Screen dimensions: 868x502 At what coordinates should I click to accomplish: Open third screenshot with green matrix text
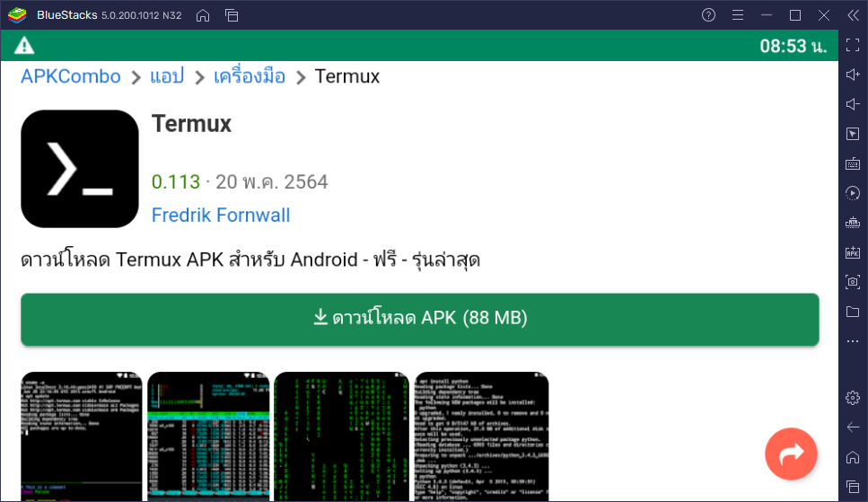pos(342,436)
